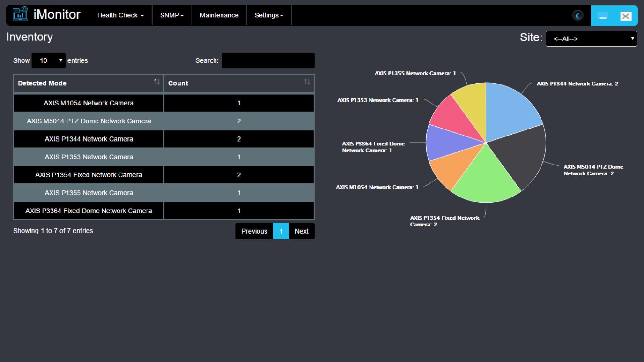Sort by Detected Mode arrows icon
Image resolution: width=644 pixels, height=362 pixels.
[x=157, y=82]
